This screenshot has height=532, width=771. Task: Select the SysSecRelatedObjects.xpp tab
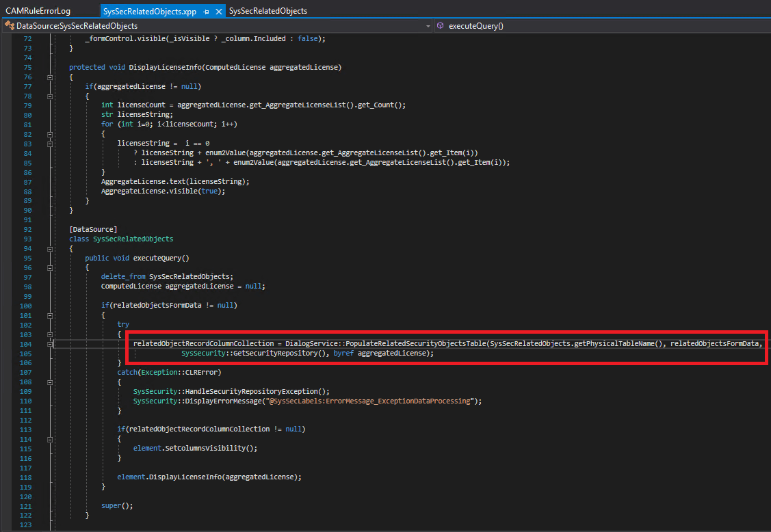point(149,12)
